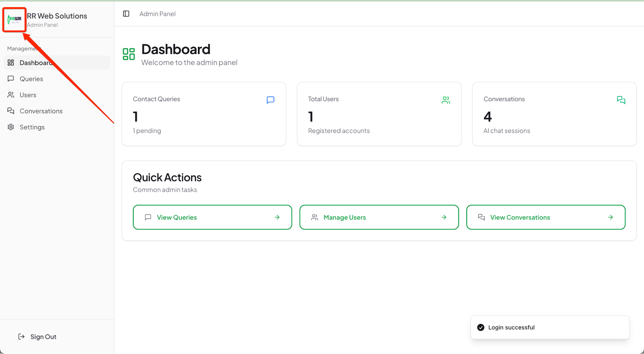The image size is (644, 354).
Task: Click the Sign Out button
Action: pyautogui.click(x=43, y=337)
